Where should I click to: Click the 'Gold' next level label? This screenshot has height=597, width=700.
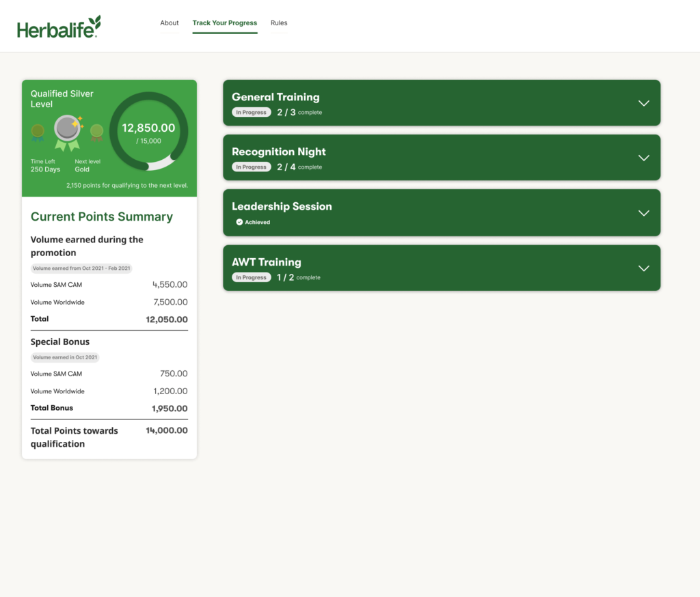(82, 169)
